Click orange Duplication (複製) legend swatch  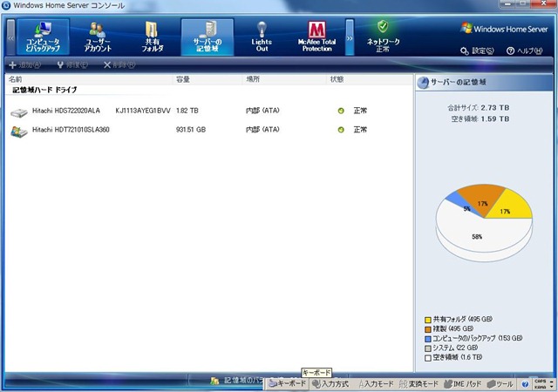428,329
